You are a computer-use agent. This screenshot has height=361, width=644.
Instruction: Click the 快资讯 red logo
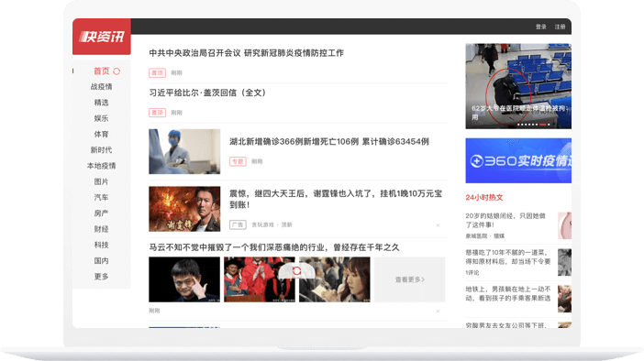[x=102, y=37]
